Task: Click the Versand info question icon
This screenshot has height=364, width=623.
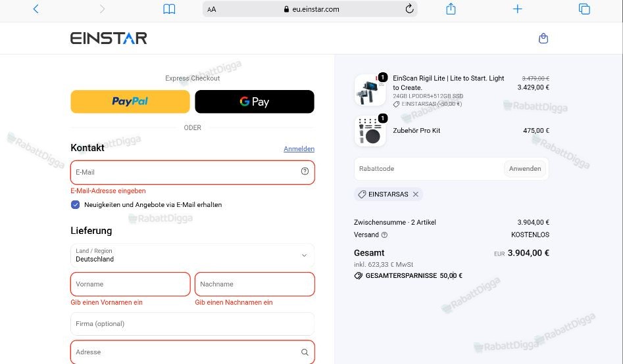Action: point(384,235)
